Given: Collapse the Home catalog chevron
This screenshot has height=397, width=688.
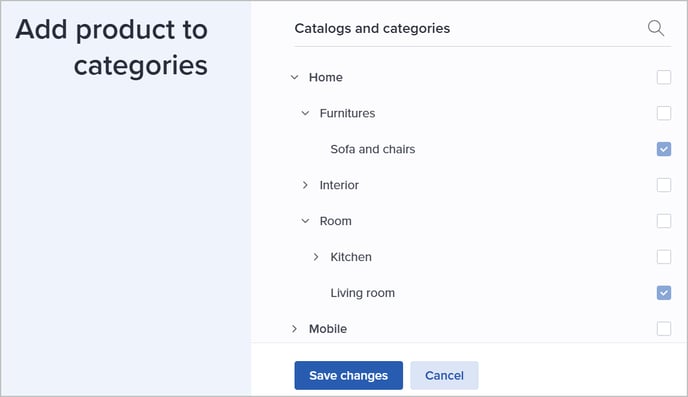Looking at the screenshot, I should pyautogui.click(x=294, y=77).
